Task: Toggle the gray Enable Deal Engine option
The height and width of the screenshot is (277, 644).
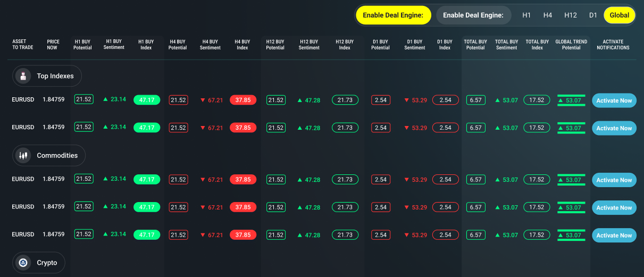Action: [473, 15]
